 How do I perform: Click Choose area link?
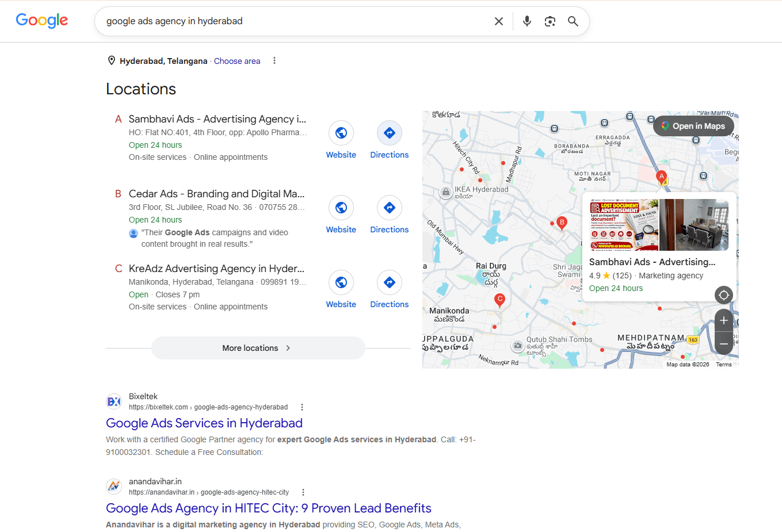click(237, 61)
